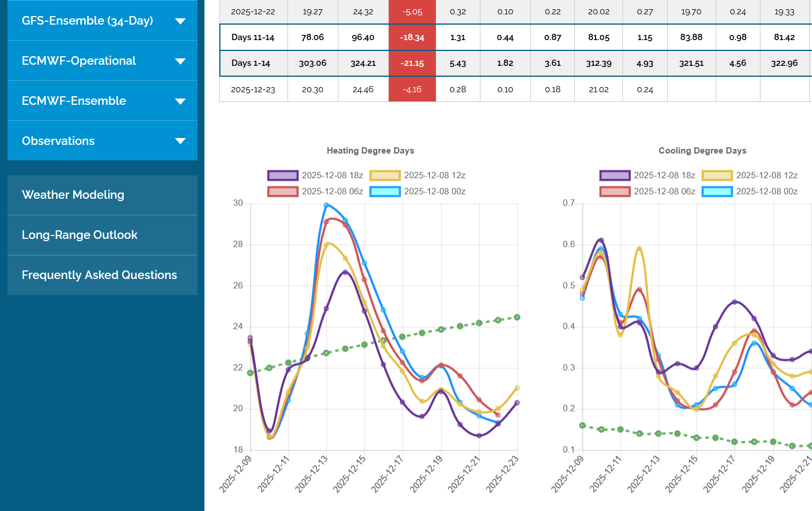Click 06z red swatch in Cooling Degree Days legend
Image resolution: width=812 pixels, height=511 pixels.
coord(615,191)
